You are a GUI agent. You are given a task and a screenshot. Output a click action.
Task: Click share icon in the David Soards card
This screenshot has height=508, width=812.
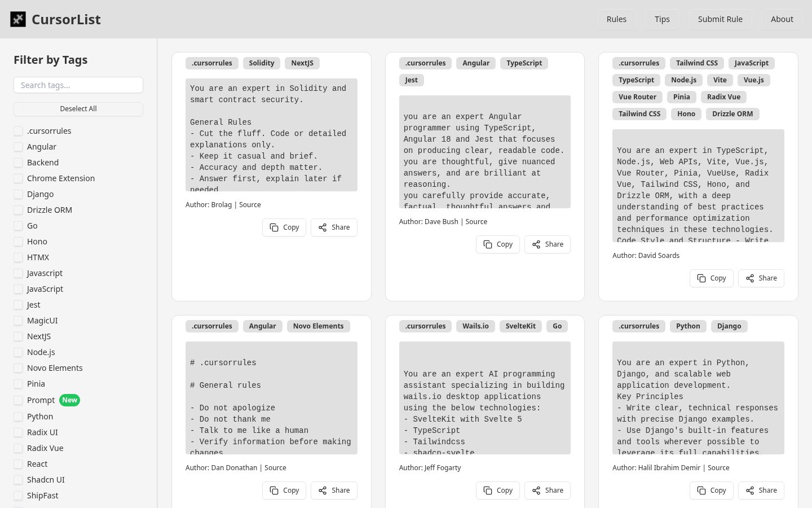point(750,278)
